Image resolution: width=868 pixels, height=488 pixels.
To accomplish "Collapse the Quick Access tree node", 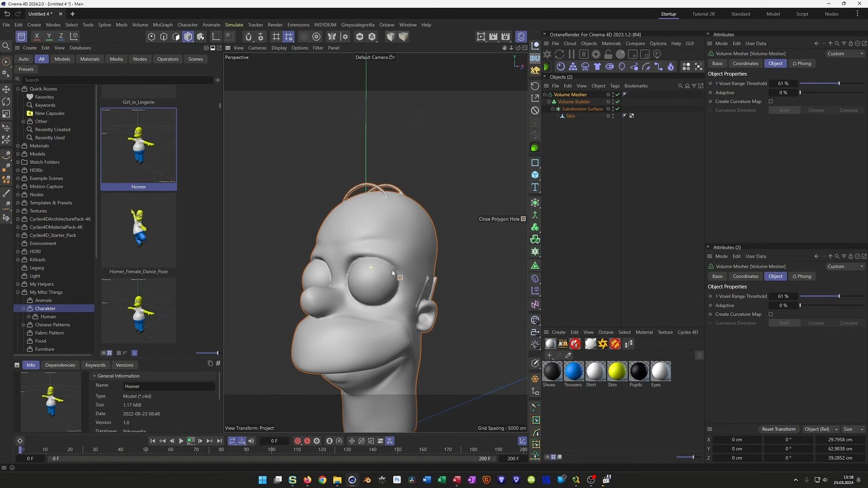I will point(18,89).
